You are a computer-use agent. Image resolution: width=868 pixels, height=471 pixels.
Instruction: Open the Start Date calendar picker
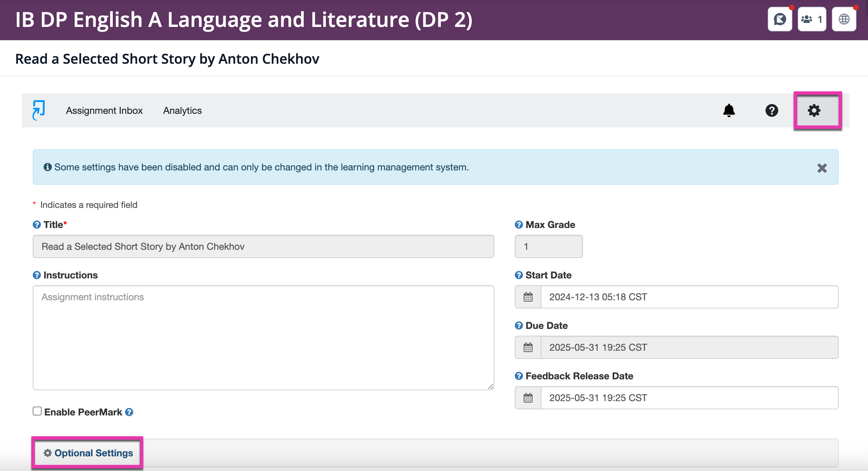(x=528, y=297)
